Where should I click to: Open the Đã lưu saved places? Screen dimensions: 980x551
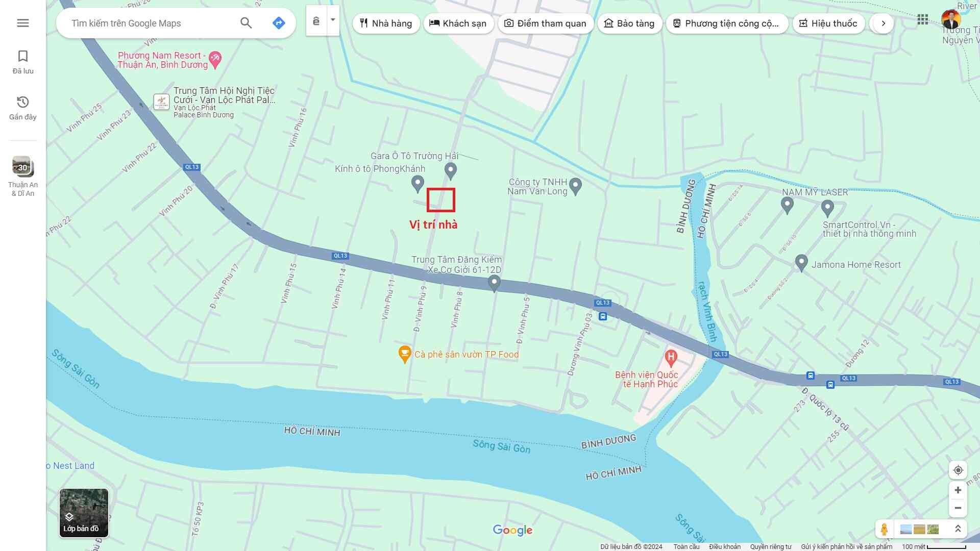tap(23, 62)
